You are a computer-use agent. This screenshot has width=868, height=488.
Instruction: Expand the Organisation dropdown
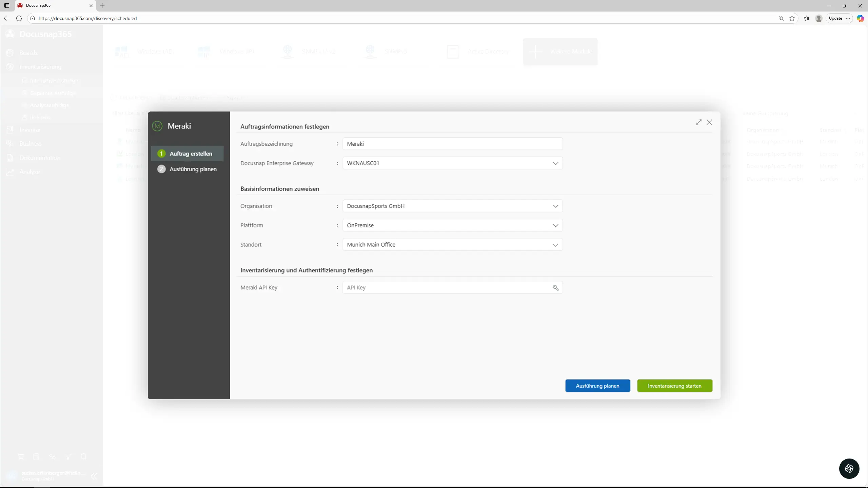point(452,206)
